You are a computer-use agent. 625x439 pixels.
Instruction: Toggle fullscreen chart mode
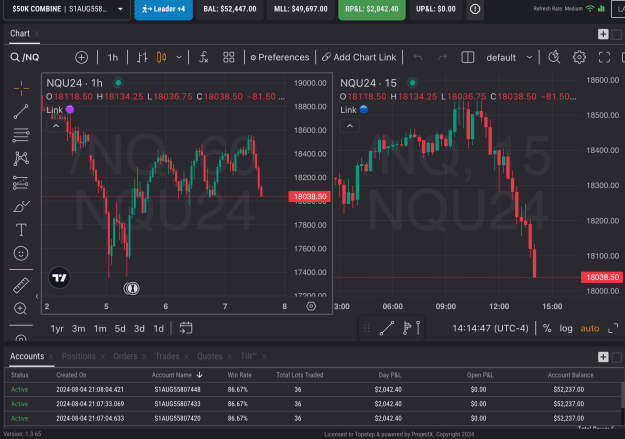click(604, 57)
